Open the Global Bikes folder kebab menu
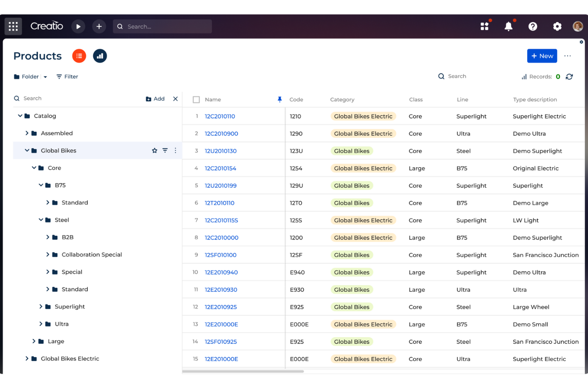The image size is (588, 392). [x=175, y=151]
